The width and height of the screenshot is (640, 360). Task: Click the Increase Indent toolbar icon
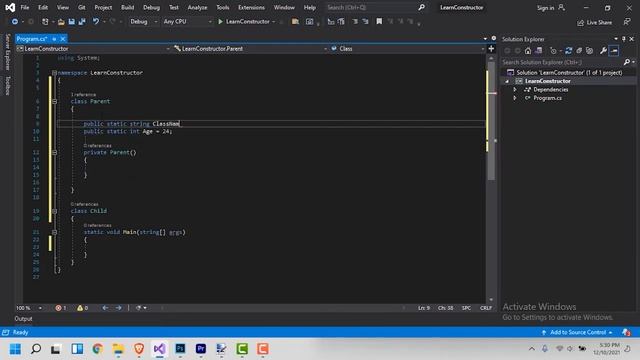coord(365,22)
